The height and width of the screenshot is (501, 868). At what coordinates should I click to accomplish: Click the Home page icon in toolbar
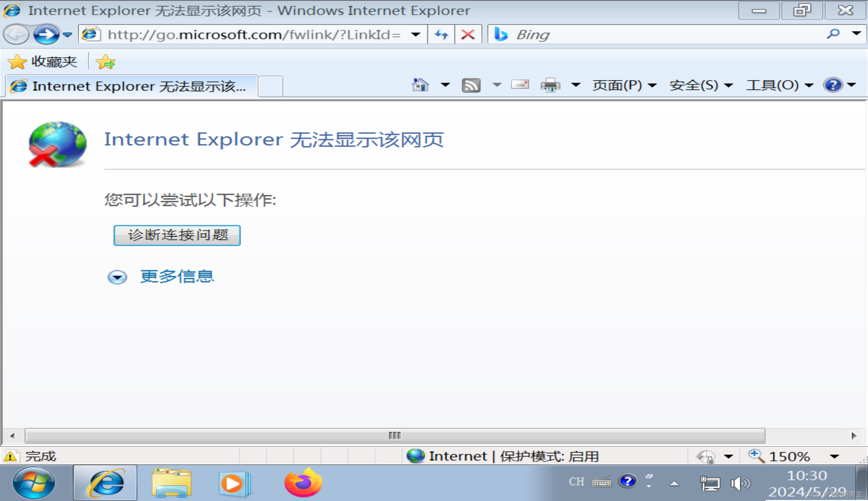tap(420, 85)
